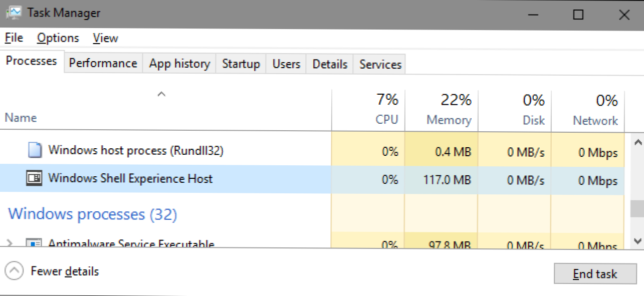This screenshot has width=644, height=296.
Task: Click the Antimalware Service Executable icon
Action: click(34, 244)
